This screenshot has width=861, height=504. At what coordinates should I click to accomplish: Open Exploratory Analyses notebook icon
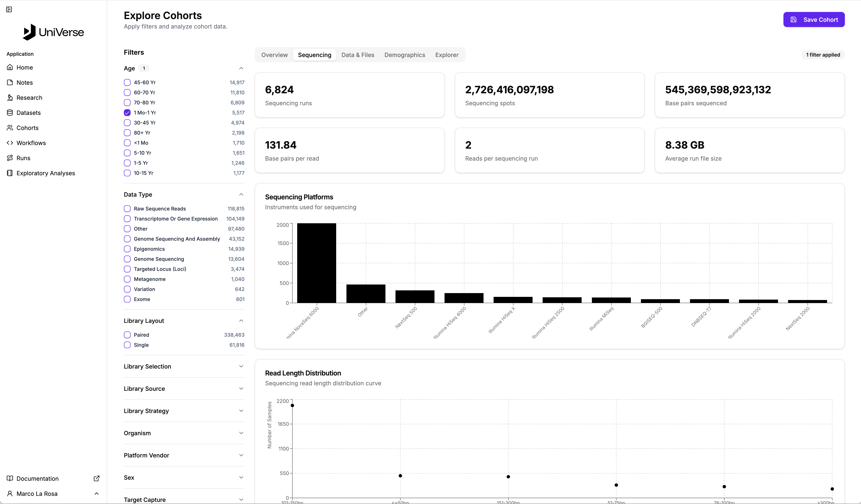[10, 173]
